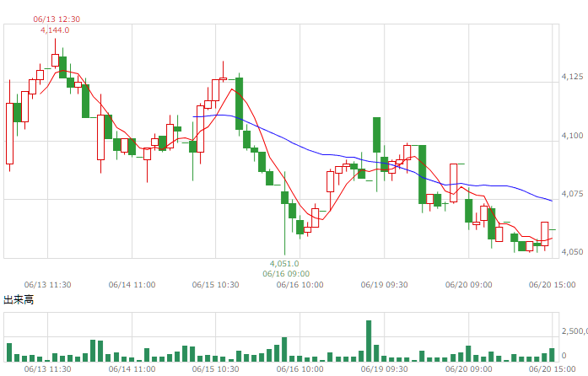
Task: Click the 2,500 volume axis label
Action: (575, 330)
